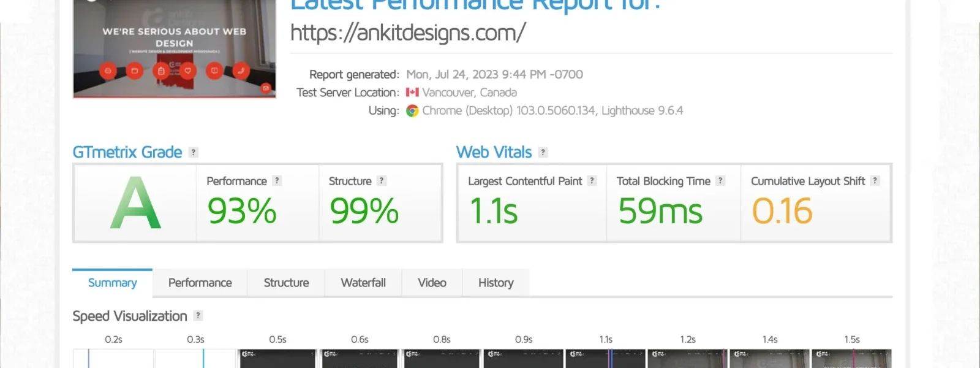980x368 pixels.
Task: Click the 0.8s filmstrip frame
Action: 442,359
